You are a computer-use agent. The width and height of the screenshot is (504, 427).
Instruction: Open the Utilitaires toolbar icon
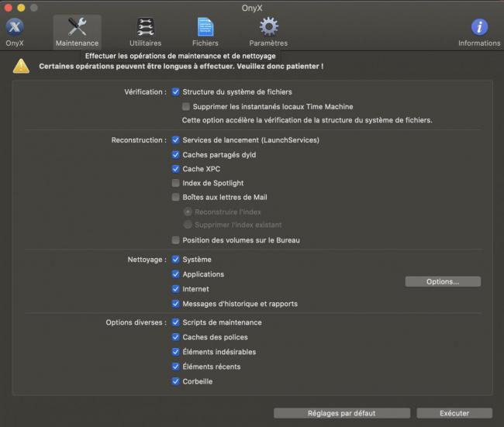tap(145, 28)
